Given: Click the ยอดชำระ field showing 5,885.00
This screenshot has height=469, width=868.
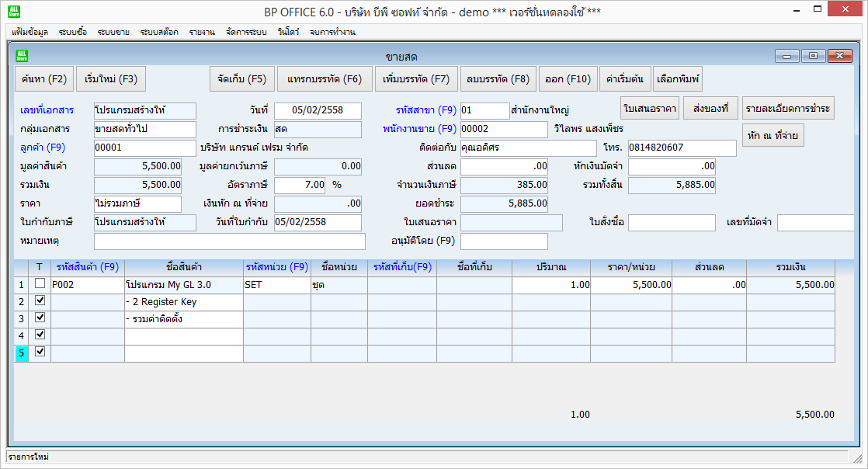Looking at the screenshot, I should tap(505, 203).
